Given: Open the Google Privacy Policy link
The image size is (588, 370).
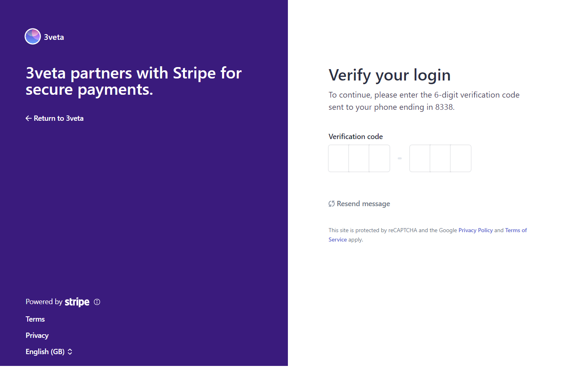Looking at the screenshot, I should tap(475, 230).
